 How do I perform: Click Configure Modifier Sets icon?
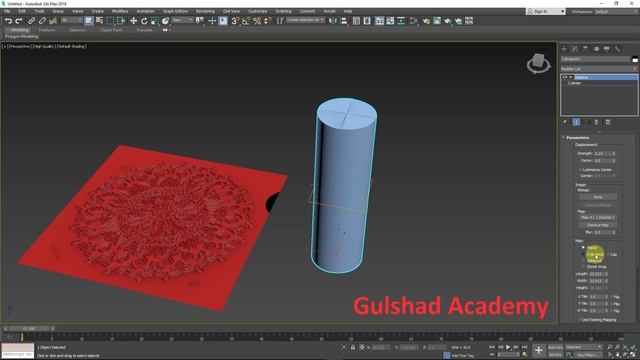(x=608, y=122)
